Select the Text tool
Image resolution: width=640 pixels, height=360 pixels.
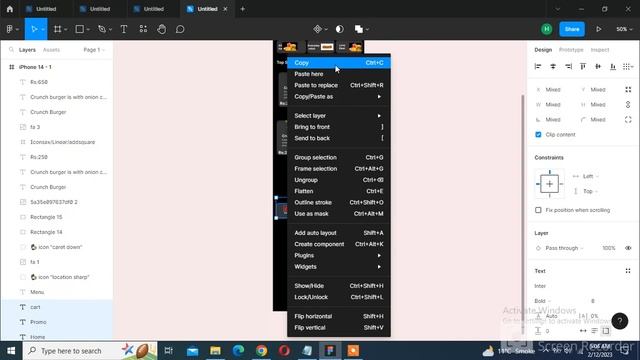124,29
